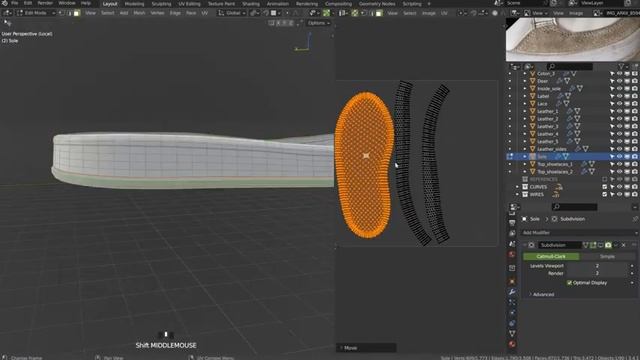This screenshot has height=360, width=640.
Task: Select the Catmull-Clark subdivision type
Action: click(551, 256)
